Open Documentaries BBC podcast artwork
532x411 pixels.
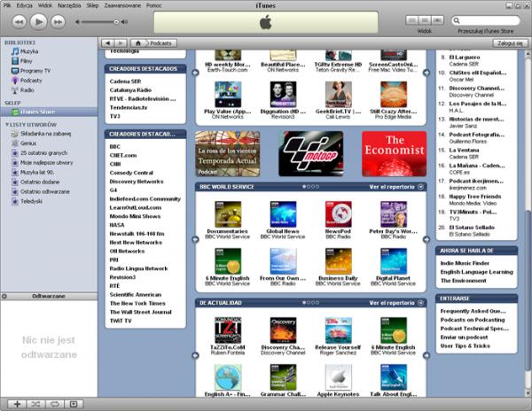tap(228, 214)
